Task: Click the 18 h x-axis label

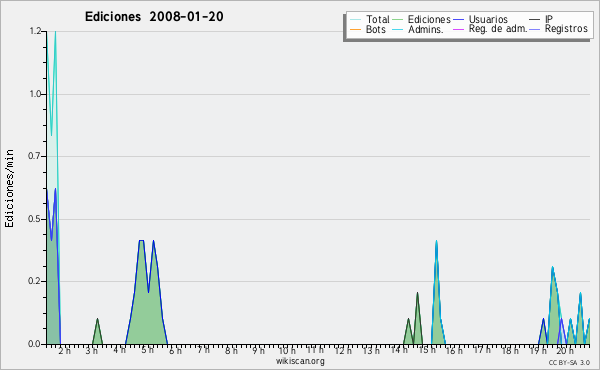Action: pyautogui.click(x=510, y=350)
